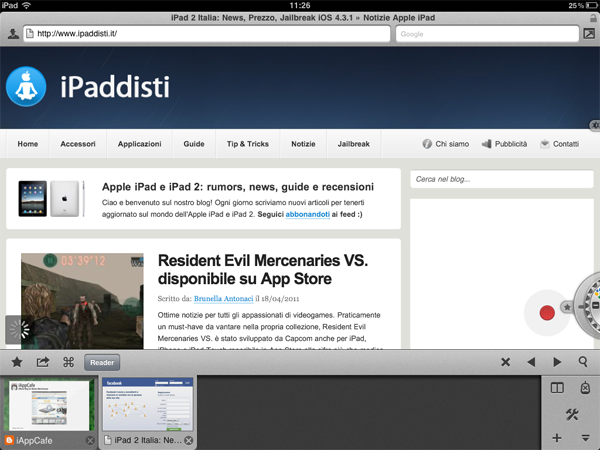The height and width of the screenshot is (450, 600).
Task: Collapse the tab bar with down chevron
Action: [x=586, y=438]
